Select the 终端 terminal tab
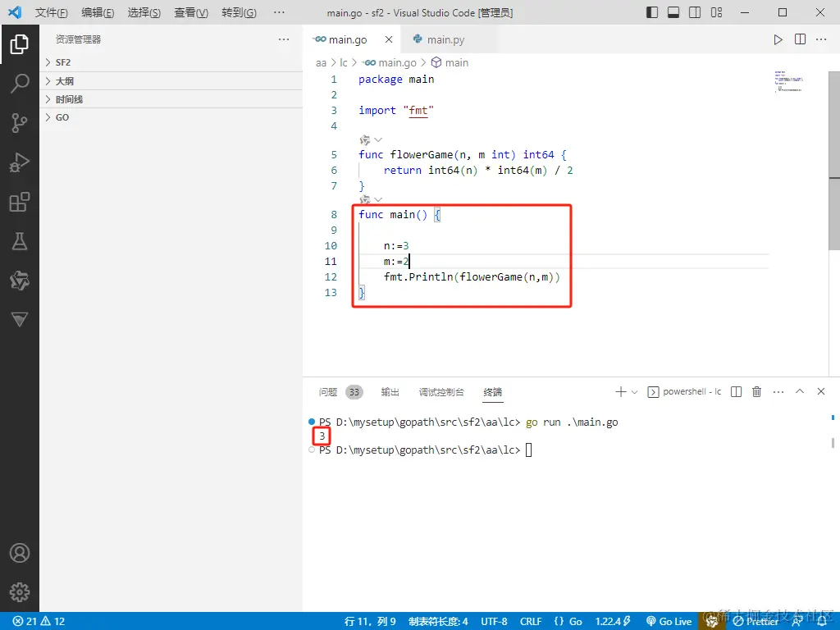The height and width of the screenshot is (630, 840). [493, 392]
